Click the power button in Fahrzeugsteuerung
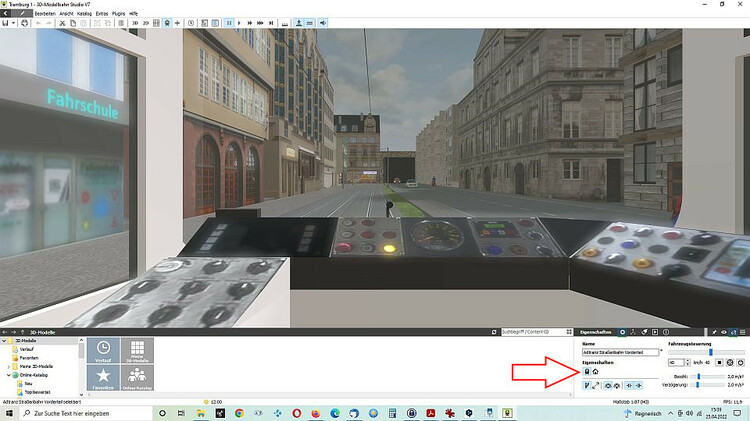Viewport: 750px width, 421px height. [740, 363]
